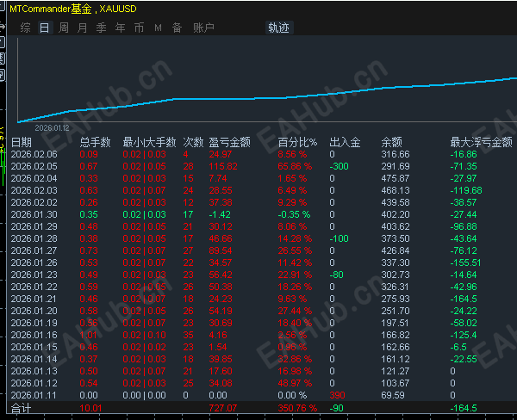517x420 pixels.
Task: Click the 出入金 column header
Action: pyautogui.click(x=345, y=142)
